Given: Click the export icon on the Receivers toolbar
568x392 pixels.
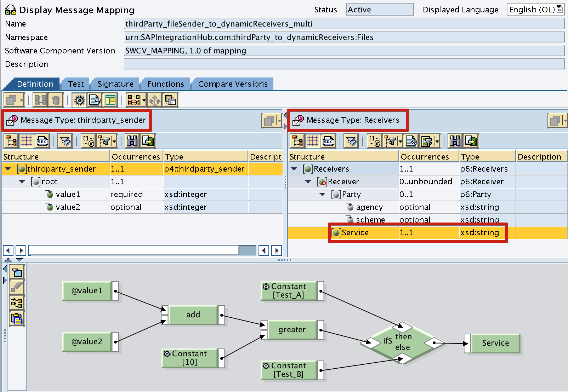Looking at the screenshot, I should tap(470, 141).
